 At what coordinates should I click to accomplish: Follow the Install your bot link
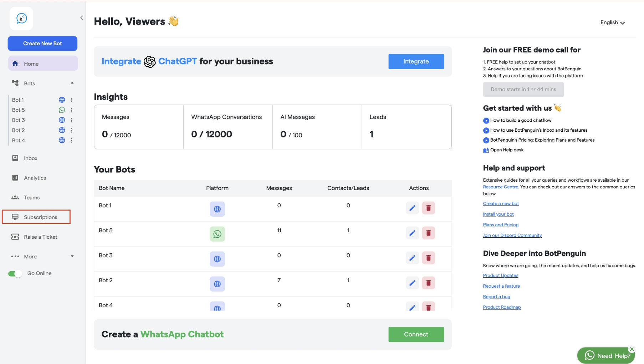click(498, 214)
